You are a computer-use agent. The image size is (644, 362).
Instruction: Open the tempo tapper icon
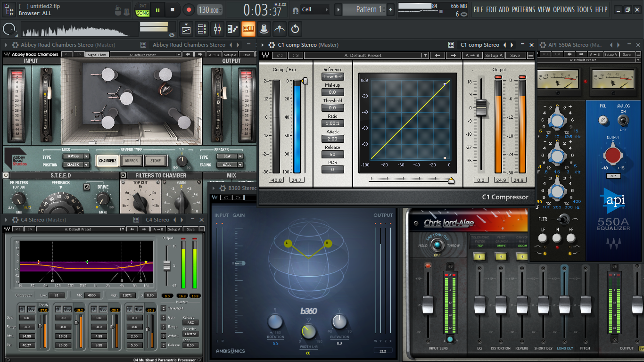click(x=280, y=29)
